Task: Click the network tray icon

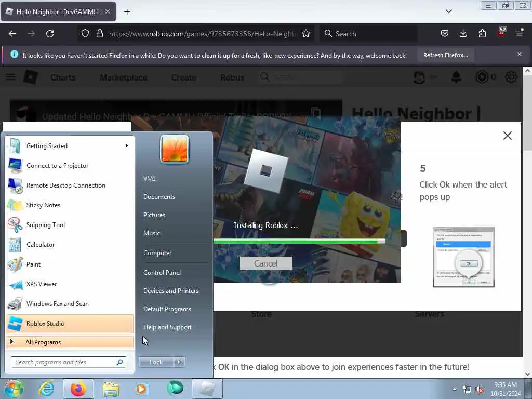Action: pos(467,390)
